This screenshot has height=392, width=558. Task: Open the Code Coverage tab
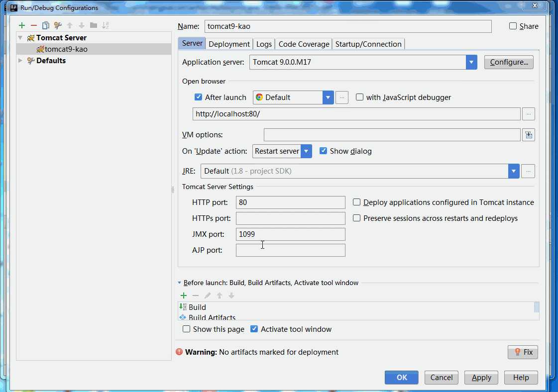[x=304, y=44]
